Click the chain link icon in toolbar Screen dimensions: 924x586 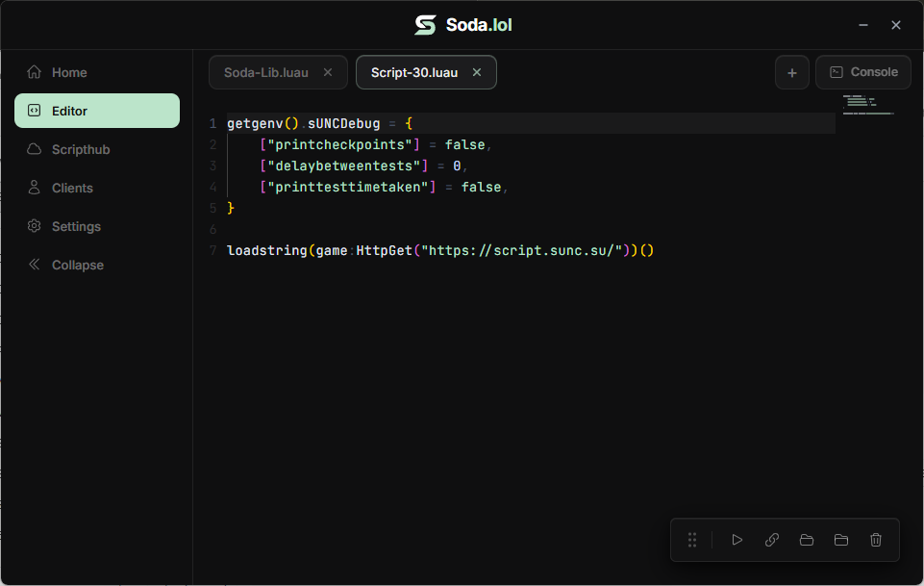click(x=772, y=540)
